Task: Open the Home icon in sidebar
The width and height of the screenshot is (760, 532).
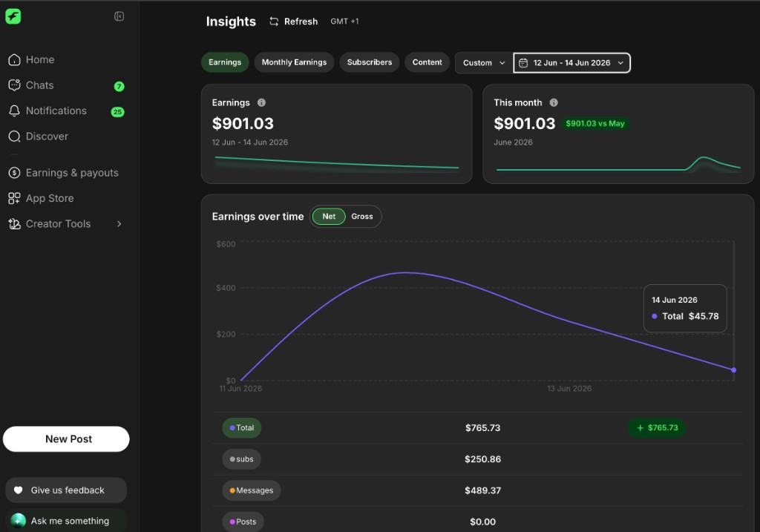Action: 15,59
